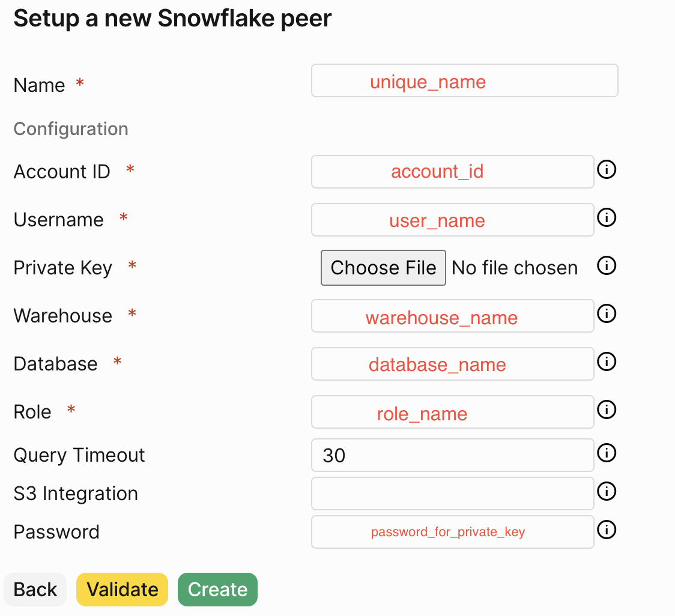This screenshot has width=675, height=616.
Task: Focus the Name input field
Action: (464, 80)
